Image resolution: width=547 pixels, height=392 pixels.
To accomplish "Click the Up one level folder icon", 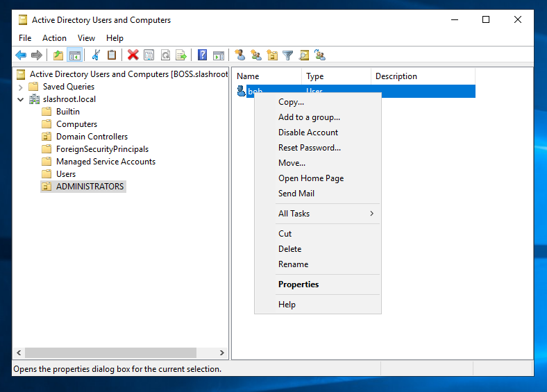I will (x=58, y=56).
